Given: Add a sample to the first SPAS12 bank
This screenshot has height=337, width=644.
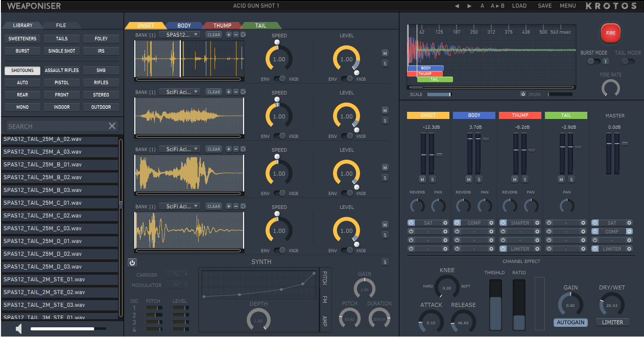Looking at the screenshot, I should tap(228, 35).
